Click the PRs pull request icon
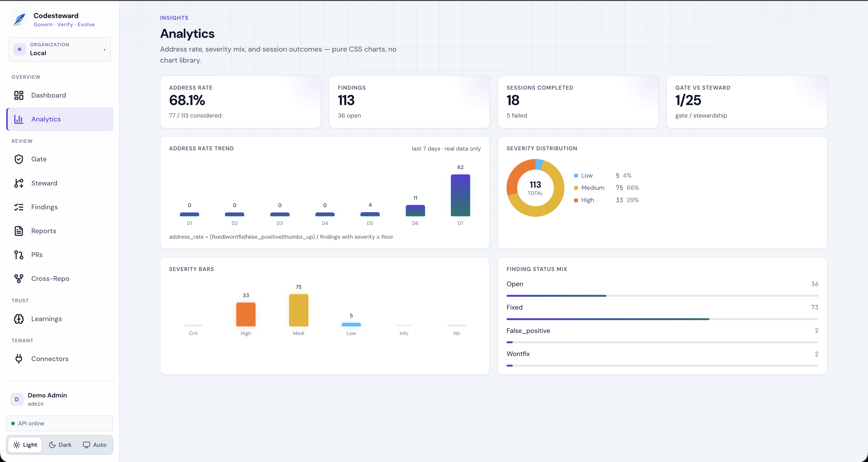This screenshot has height=462, width=868. coord(19,255)
